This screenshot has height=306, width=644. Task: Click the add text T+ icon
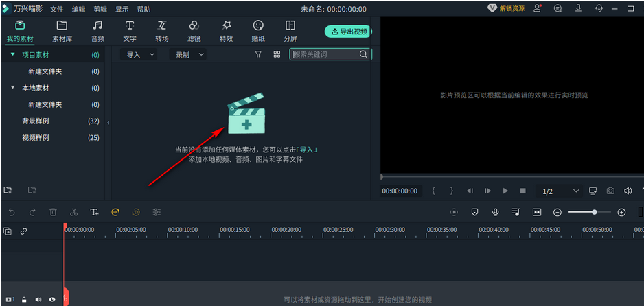pyautogui.click(x=95, y=212)
